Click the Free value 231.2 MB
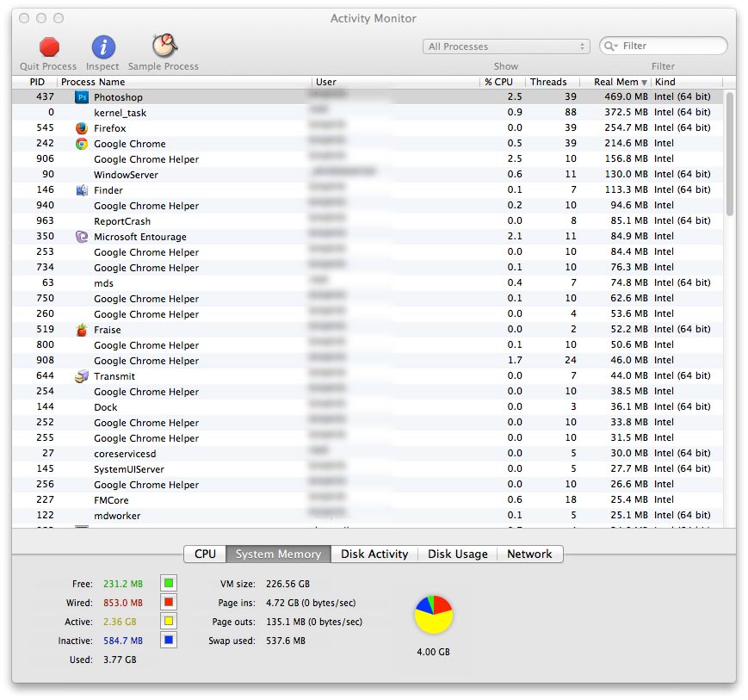The height and width of the screenshot is (700, 748). click(x=123, y=584)
